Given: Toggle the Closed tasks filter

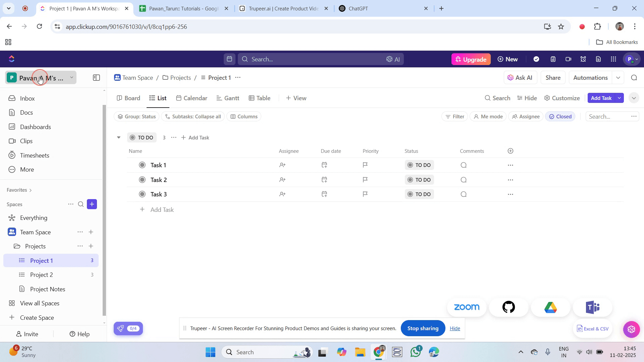Looking at the screenshot, I should (x=560, y=117).
